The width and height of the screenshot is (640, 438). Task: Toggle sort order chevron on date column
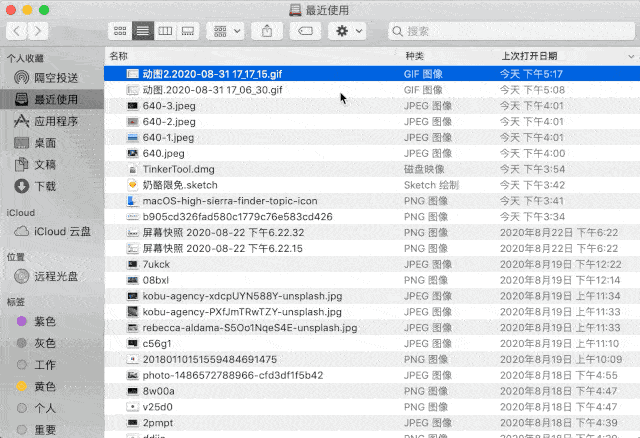[631, 56]
